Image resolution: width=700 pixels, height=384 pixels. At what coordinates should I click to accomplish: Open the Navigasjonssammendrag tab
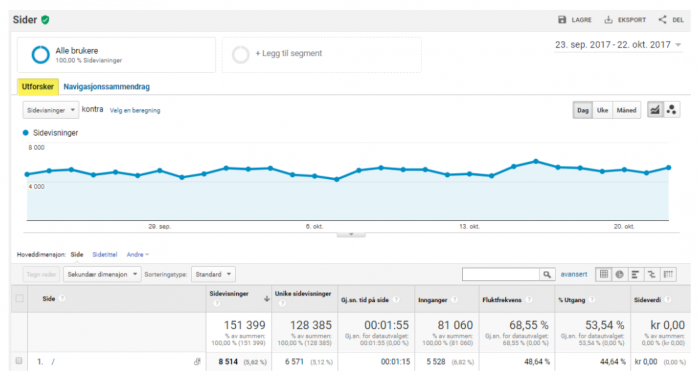point(106,87)
